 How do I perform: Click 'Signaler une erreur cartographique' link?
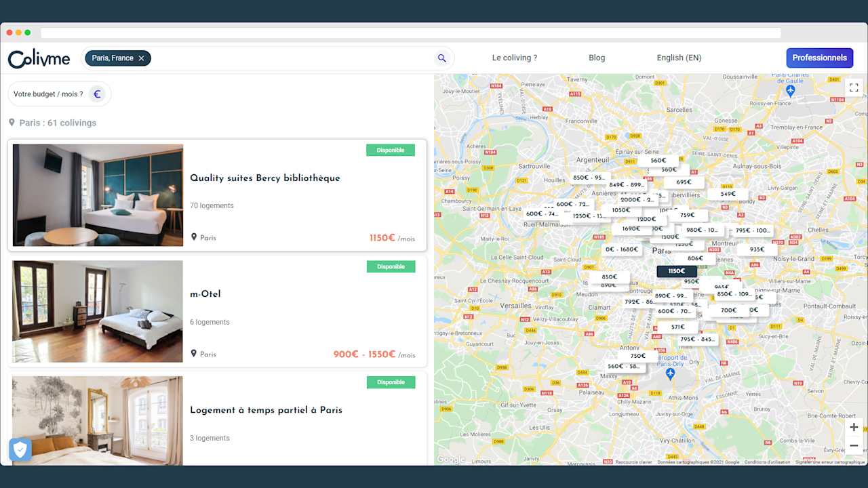[830, 462]
